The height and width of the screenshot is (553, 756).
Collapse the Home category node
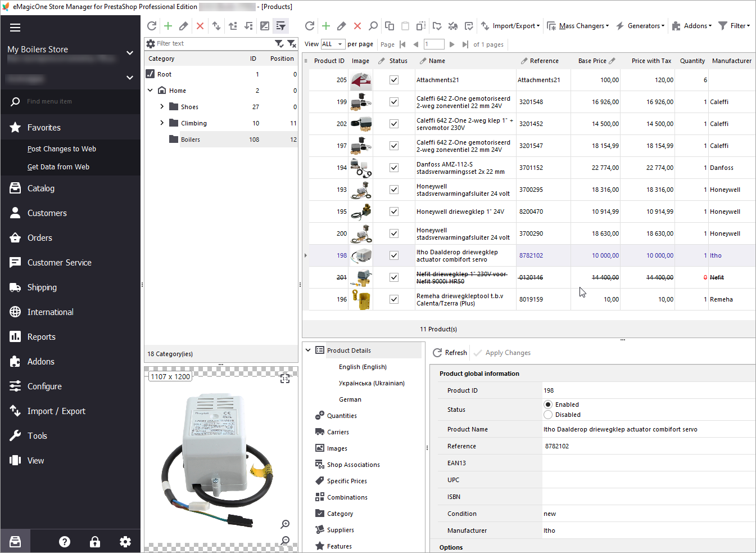tap(150, 90)
